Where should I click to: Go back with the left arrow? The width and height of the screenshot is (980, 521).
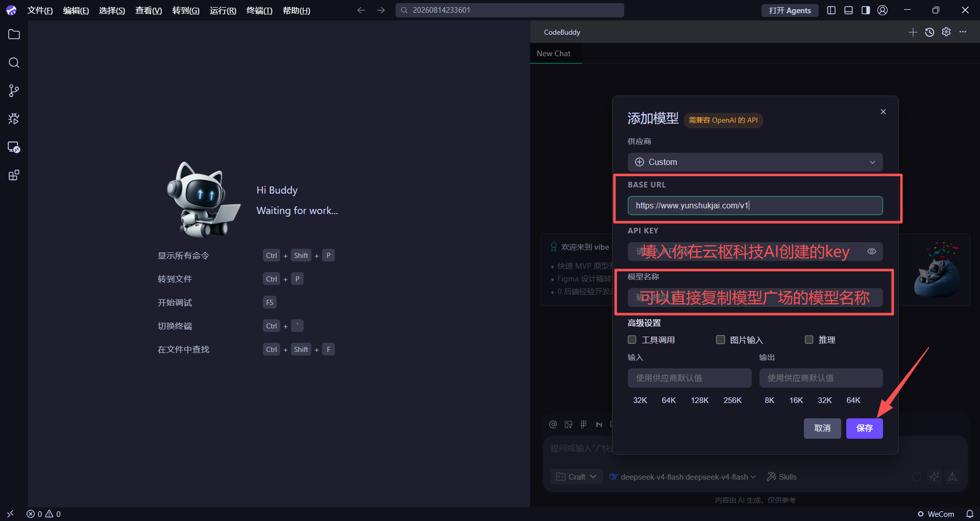tap(361, 10)
